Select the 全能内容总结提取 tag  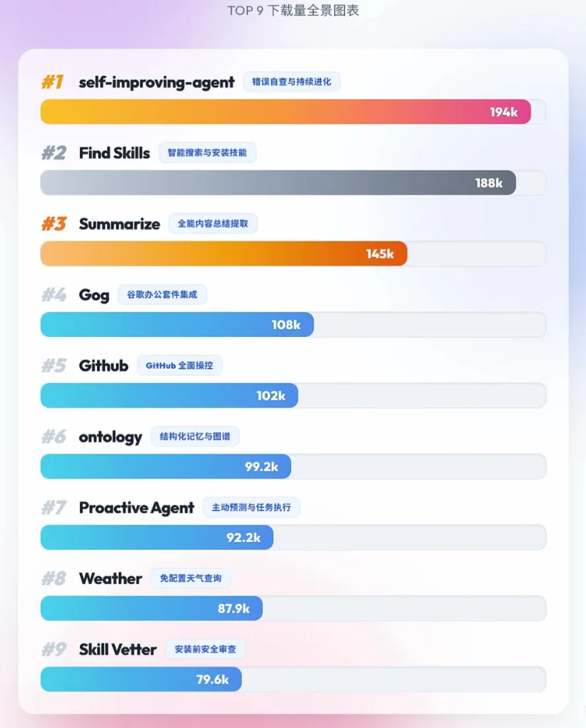[213, 224]
